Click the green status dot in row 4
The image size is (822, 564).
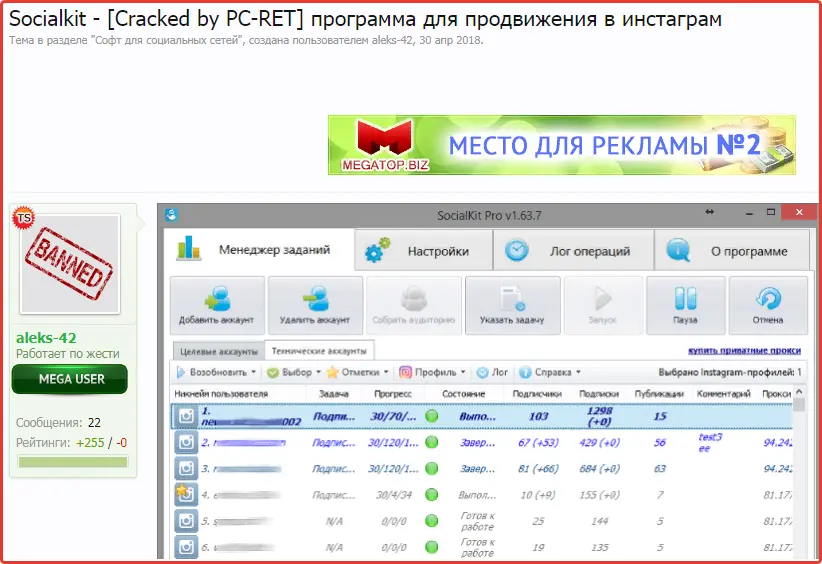coord(431,494)
